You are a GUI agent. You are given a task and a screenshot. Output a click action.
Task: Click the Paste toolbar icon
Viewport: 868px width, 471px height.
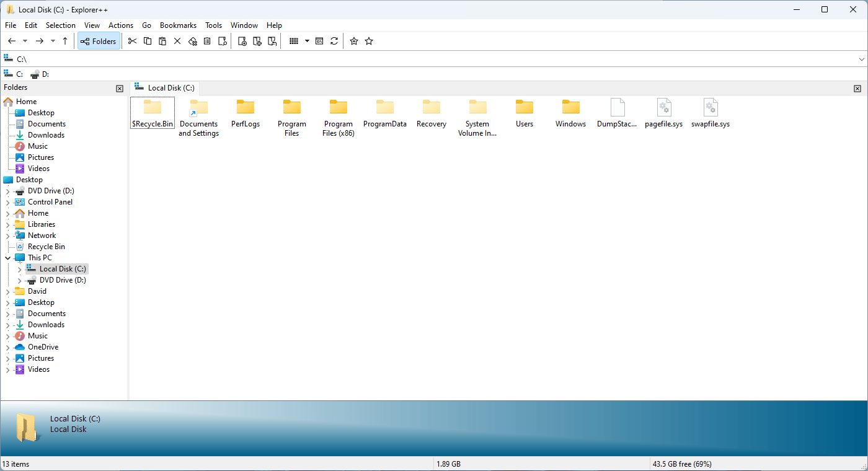click(x=162, y=41)
